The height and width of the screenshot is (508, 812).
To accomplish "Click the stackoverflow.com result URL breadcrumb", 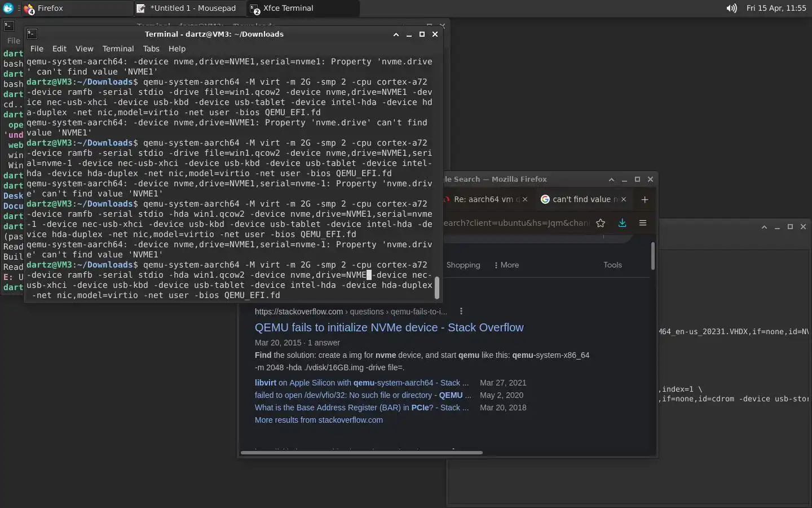I will [x=351, y=312].
